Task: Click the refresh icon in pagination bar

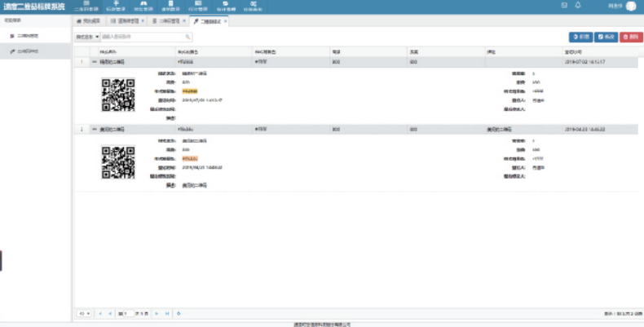Action: (x=179, y=313)
